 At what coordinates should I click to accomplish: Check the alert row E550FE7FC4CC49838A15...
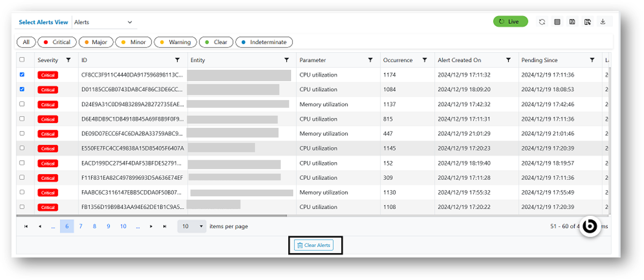click(x=22, y=148)
